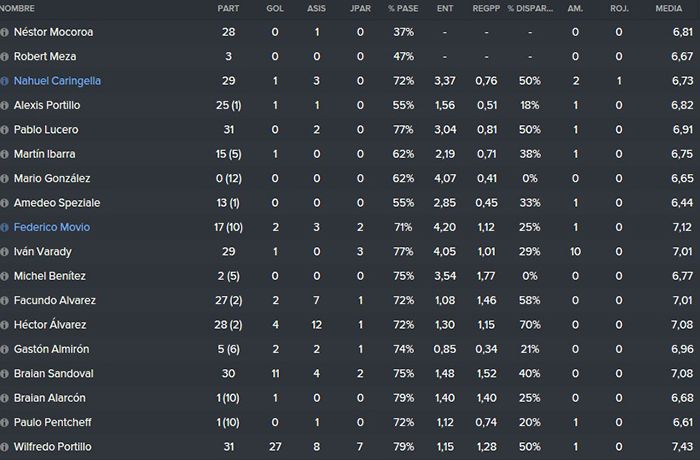Select the Gastón Almirón row
This screenshot has height=460, width=700.
coord(350,349)
